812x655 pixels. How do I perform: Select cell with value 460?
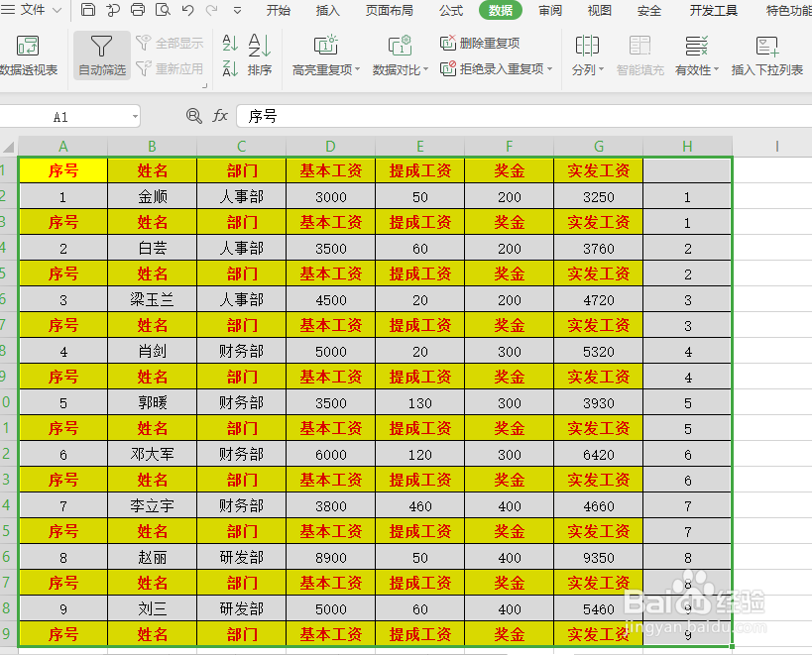pyautogui.click(x=420, y=505)
